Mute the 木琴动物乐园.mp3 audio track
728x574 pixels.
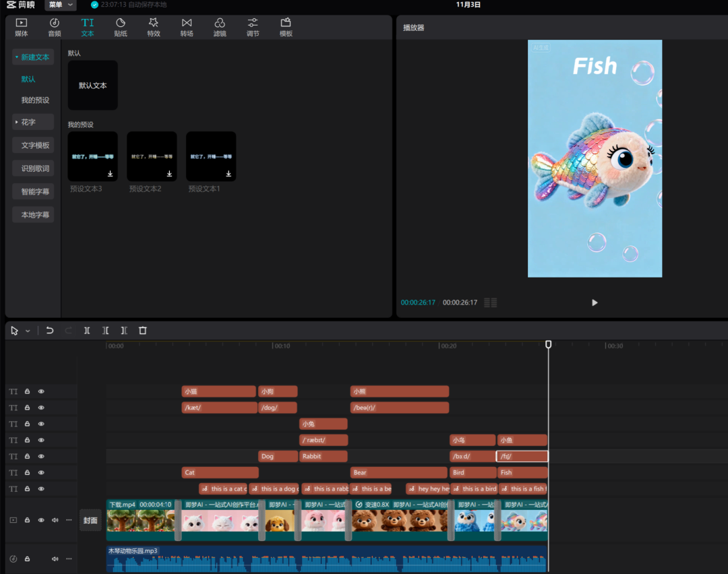click(x=55, y=559)
